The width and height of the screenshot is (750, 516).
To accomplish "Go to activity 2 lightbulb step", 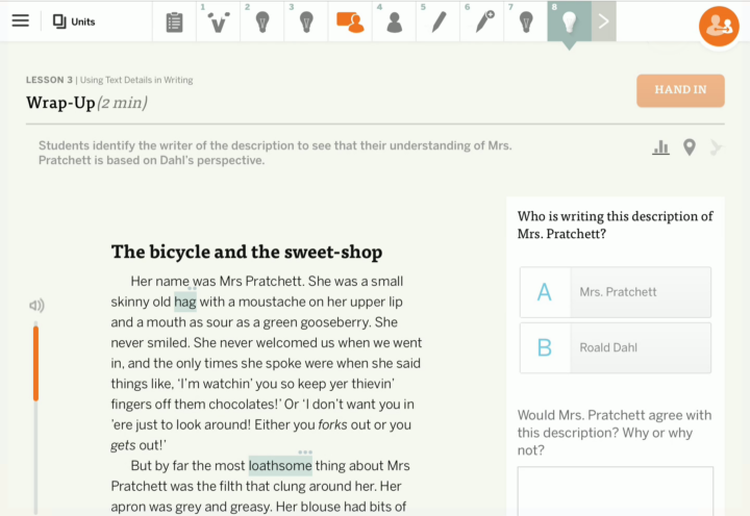I will click(262, 22).
